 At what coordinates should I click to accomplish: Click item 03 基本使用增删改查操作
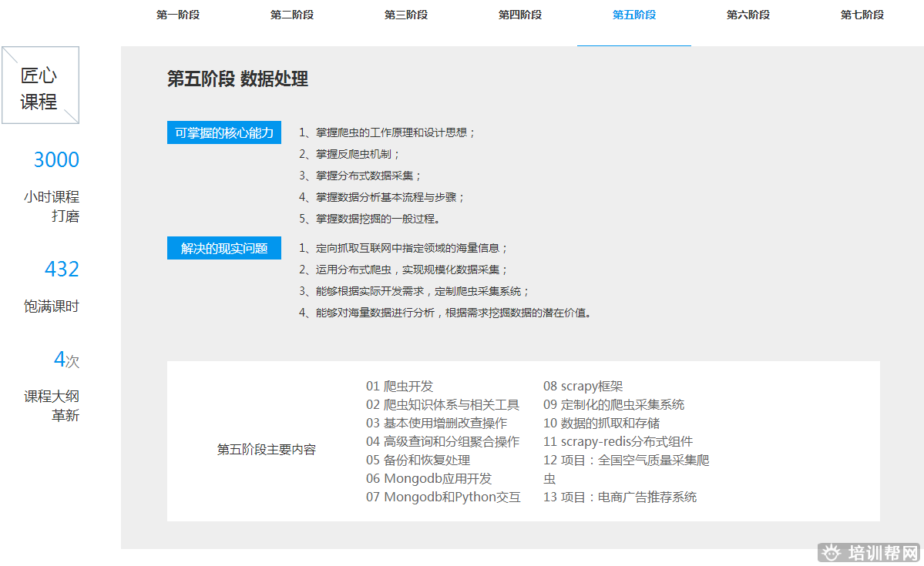437,423
